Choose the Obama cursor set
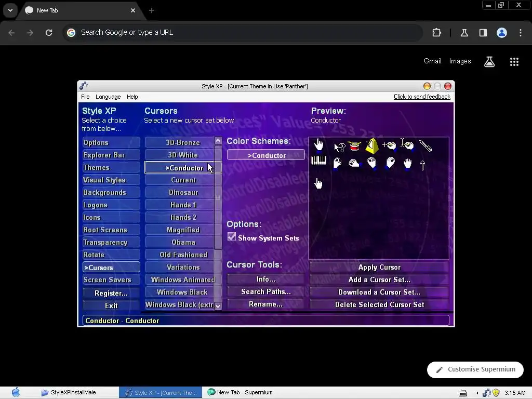532x399 pixels. point(180,242)
